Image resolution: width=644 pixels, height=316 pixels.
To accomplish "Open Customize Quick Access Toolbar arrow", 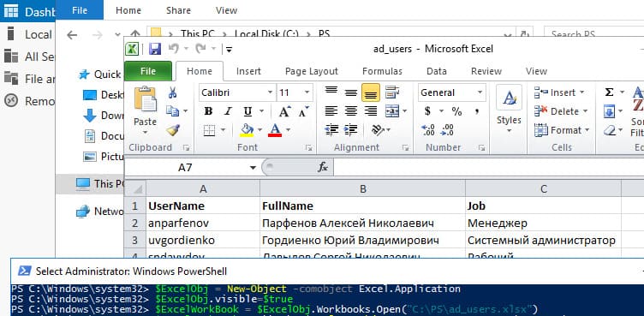I will pos(229,50).
